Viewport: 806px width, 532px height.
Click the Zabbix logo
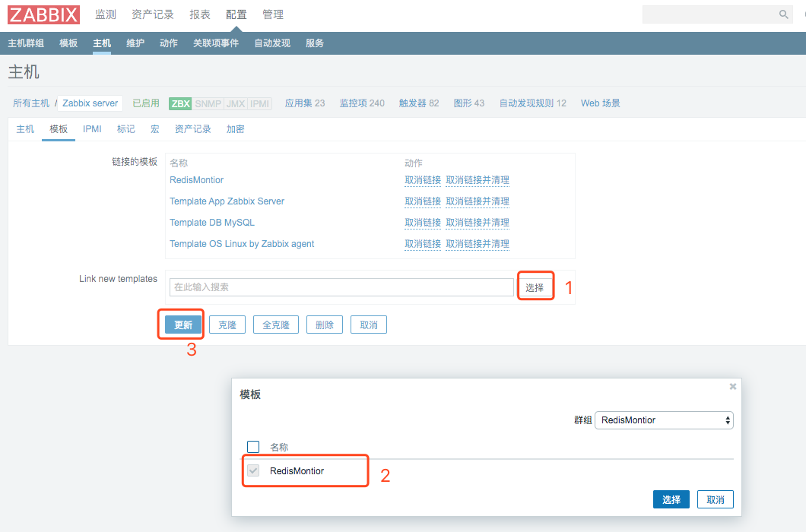click(43, 14)
